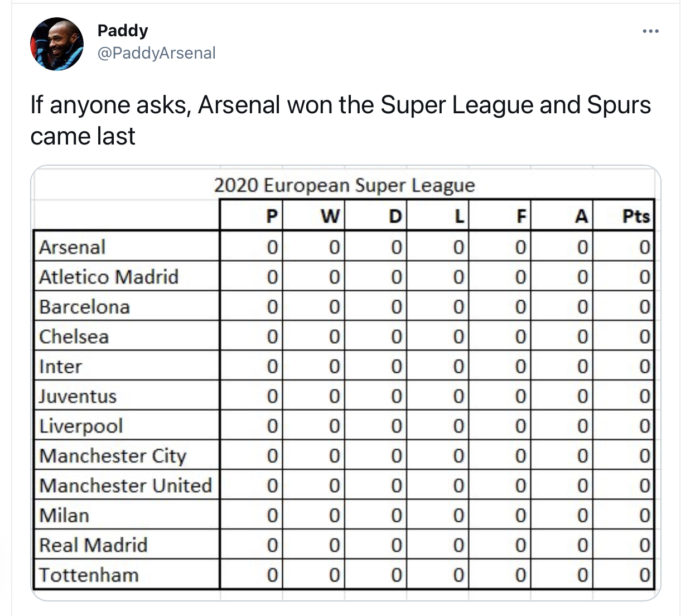Click the W column header
695x616 pixels.
[330, 216]
